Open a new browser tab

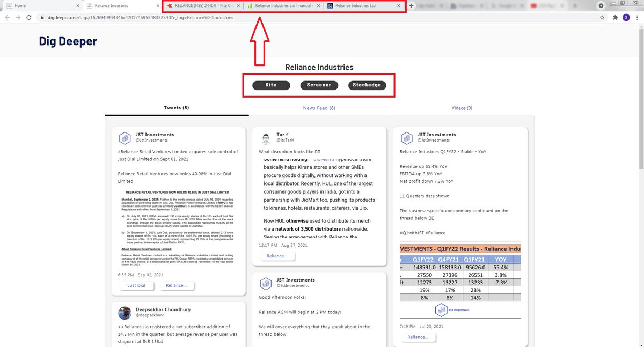click(x=412, y=5)
